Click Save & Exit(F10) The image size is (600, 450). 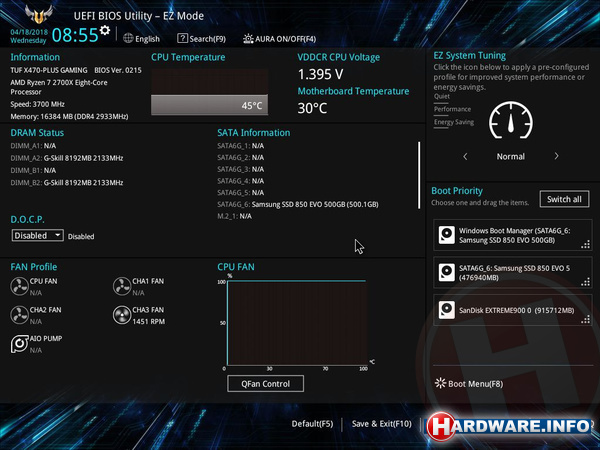coord(382,424)
